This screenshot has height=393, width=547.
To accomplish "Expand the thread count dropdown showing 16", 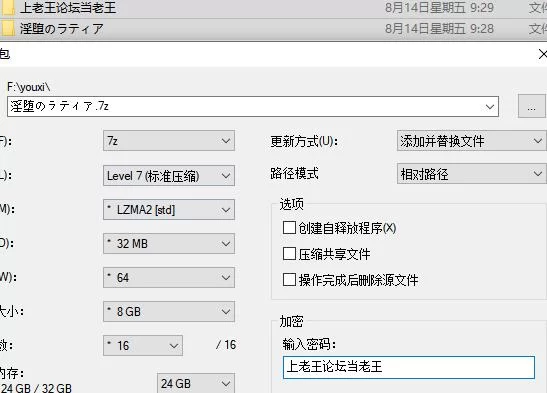I will pyautogui.click(x=143, y=346).
